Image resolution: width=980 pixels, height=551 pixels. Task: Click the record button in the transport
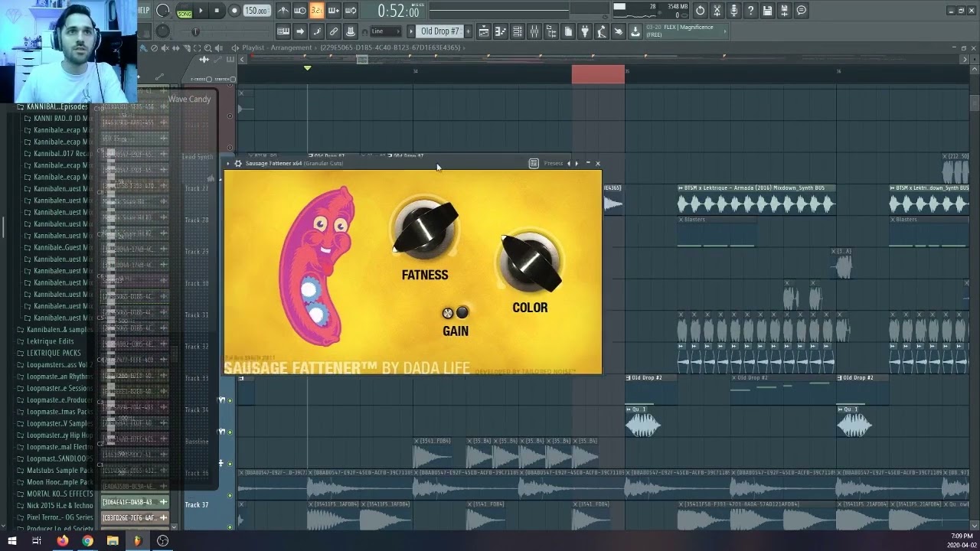234,11
